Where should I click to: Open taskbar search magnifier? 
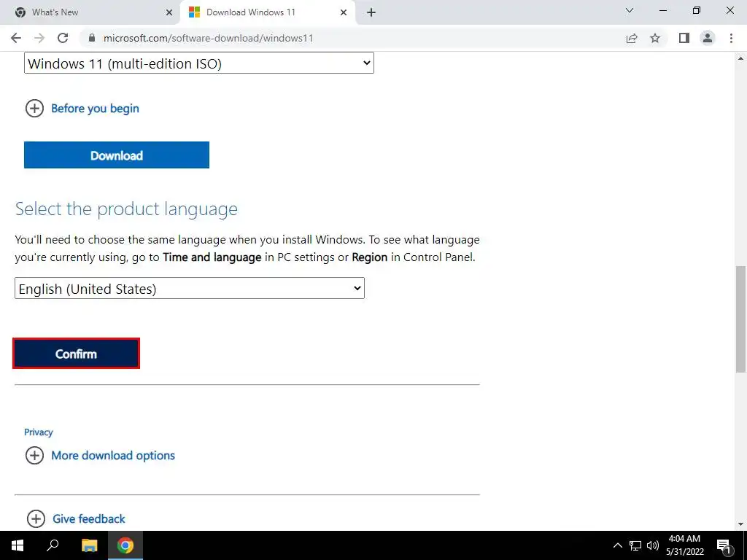(x=53, y=545)
